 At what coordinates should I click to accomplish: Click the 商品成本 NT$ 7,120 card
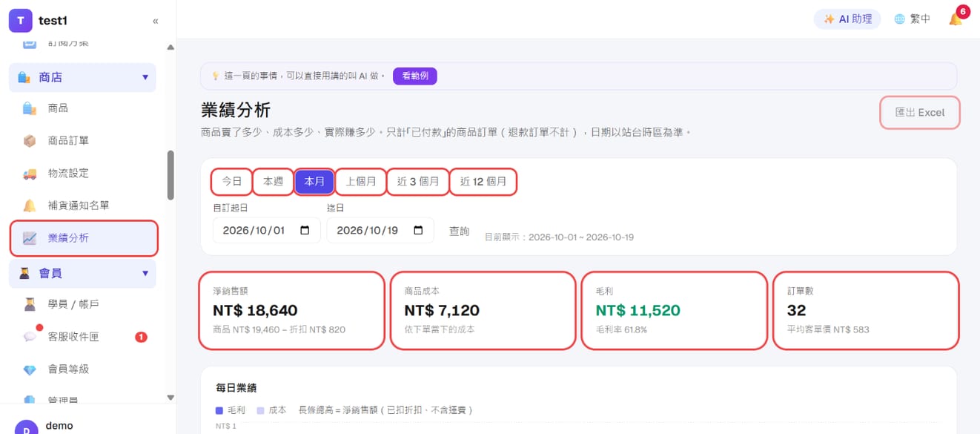(483, 311)
